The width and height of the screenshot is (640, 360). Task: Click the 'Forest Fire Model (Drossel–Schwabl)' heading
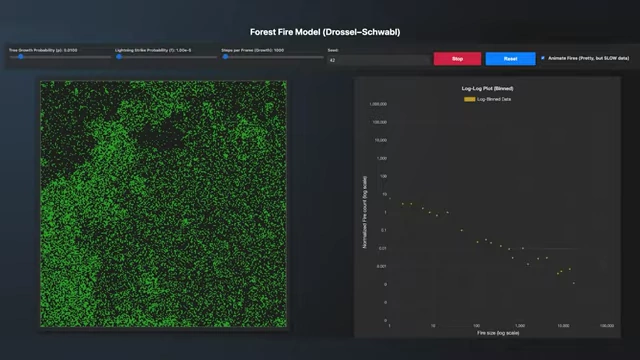pos(325,32)
